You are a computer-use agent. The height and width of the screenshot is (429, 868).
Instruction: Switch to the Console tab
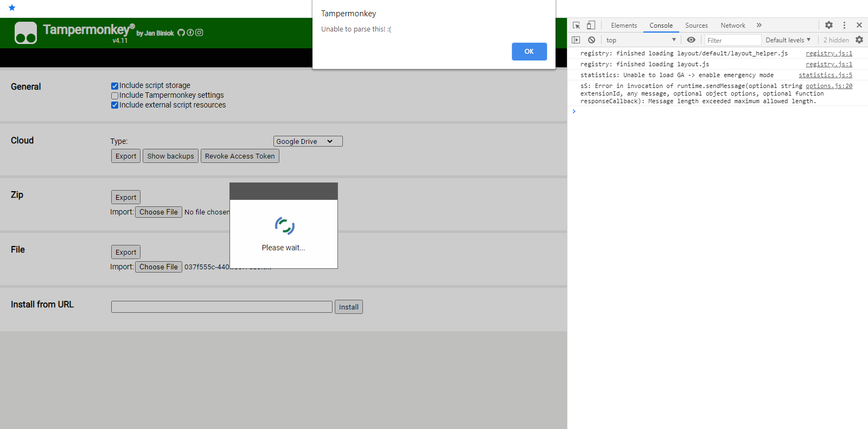pyautogui.click(x=661, y=26)
